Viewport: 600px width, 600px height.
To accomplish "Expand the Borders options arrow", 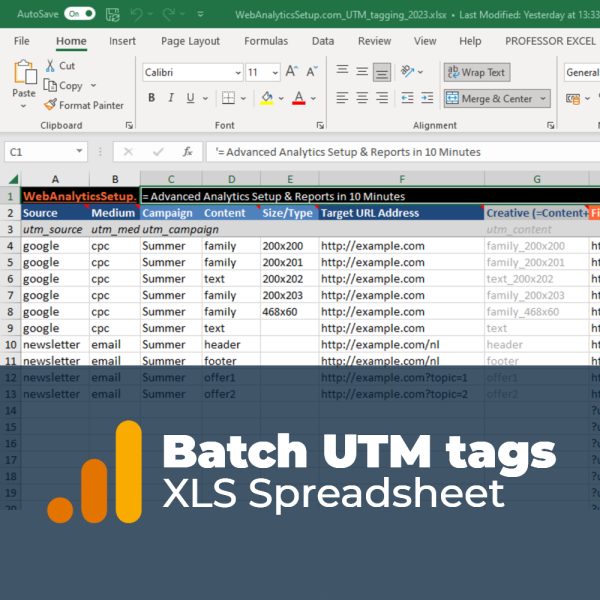I will [x=243, y=98].
